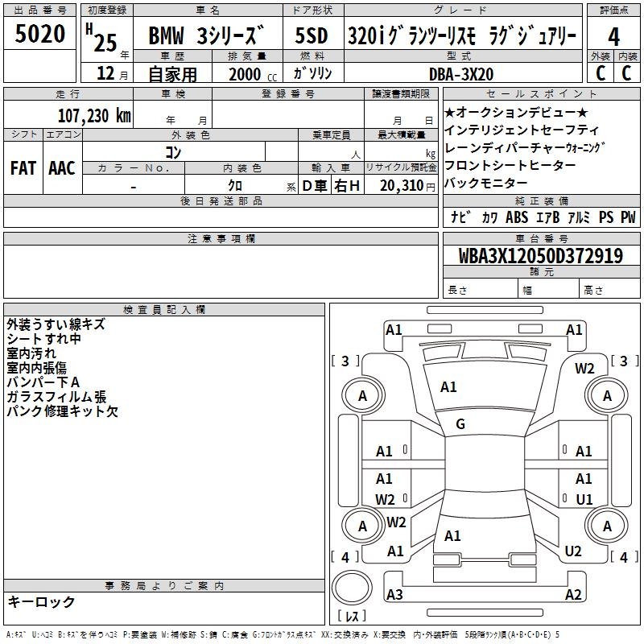The image size is (644, 644).
Task: Select the BMW 3シリーズ car name
Action: (x=206, y=35)
